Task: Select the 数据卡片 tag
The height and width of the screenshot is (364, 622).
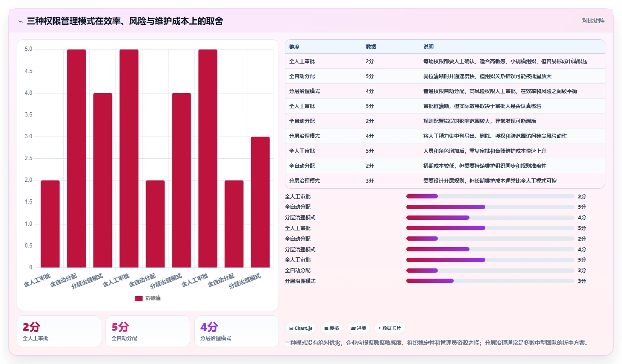Action: (x=390, y=328)
